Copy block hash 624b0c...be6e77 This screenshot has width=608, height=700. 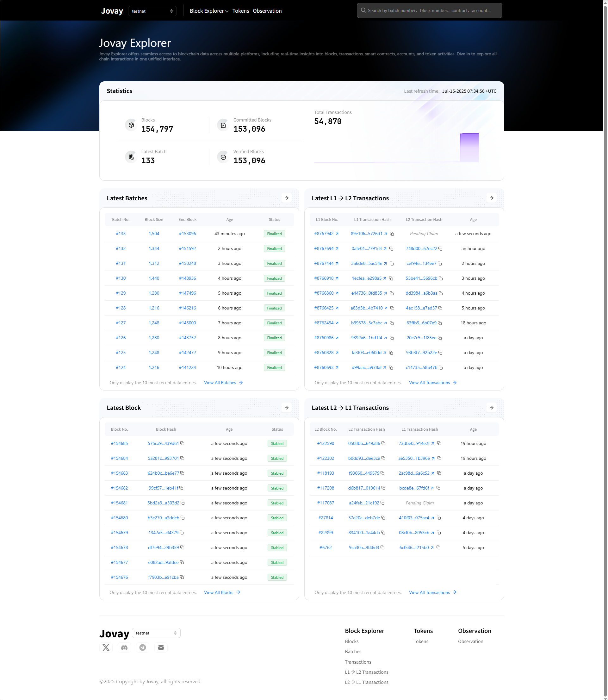[182, 473]
